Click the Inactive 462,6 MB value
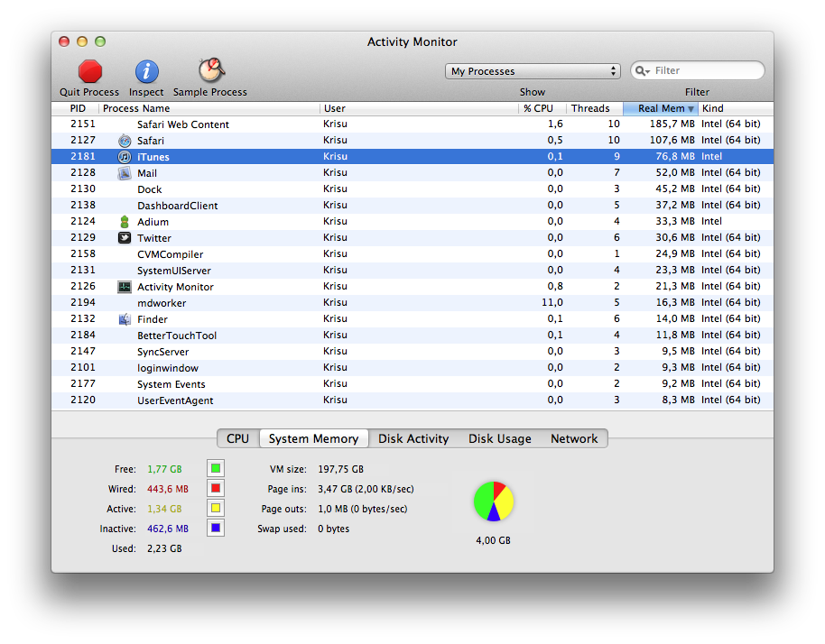 (x=167, y=529)
